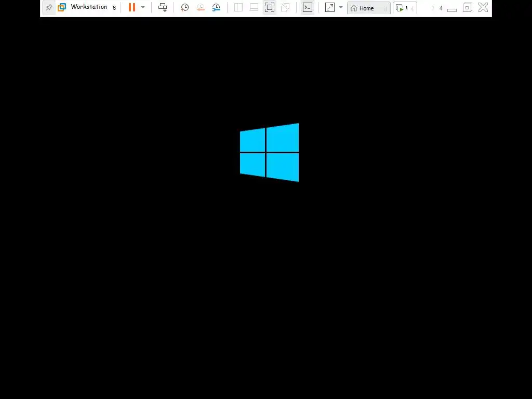
Task: Click the stretch guest display icon
Action: coord(330,7)
